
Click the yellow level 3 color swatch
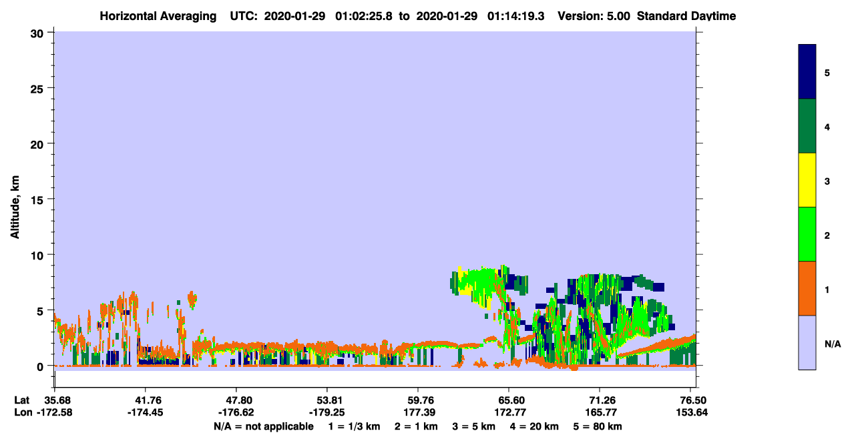[807, 180]
